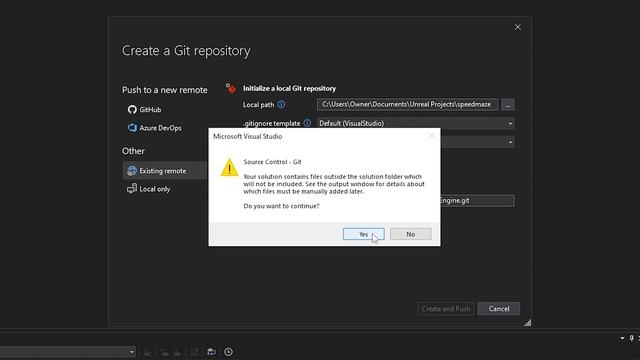Click the clock icon in bottom toolbar
The height and width of the screenshot is (360, 640).
click(x=229, y=352)
